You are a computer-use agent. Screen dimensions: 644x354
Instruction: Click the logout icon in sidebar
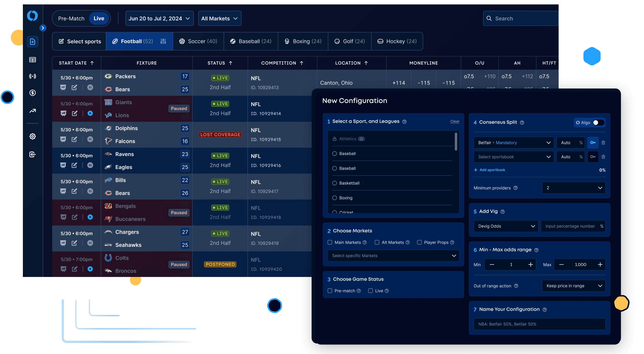32,155
